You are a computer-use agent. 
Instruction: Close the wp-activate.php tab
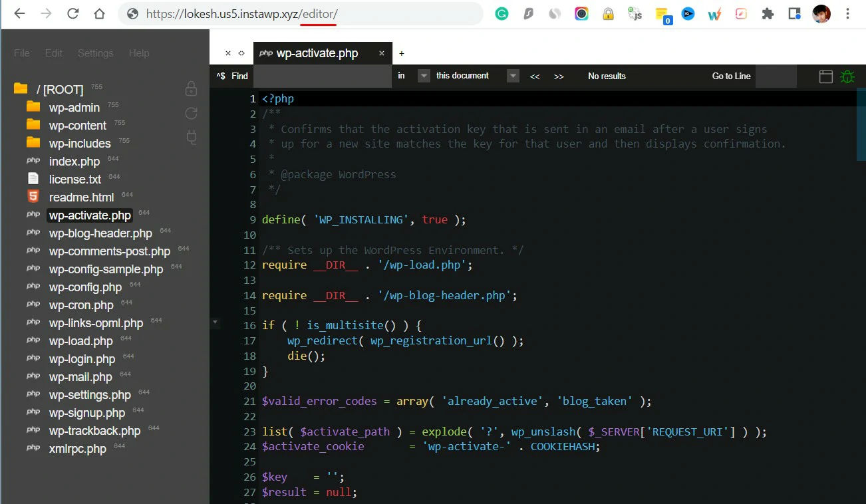(x=382, y=53)
